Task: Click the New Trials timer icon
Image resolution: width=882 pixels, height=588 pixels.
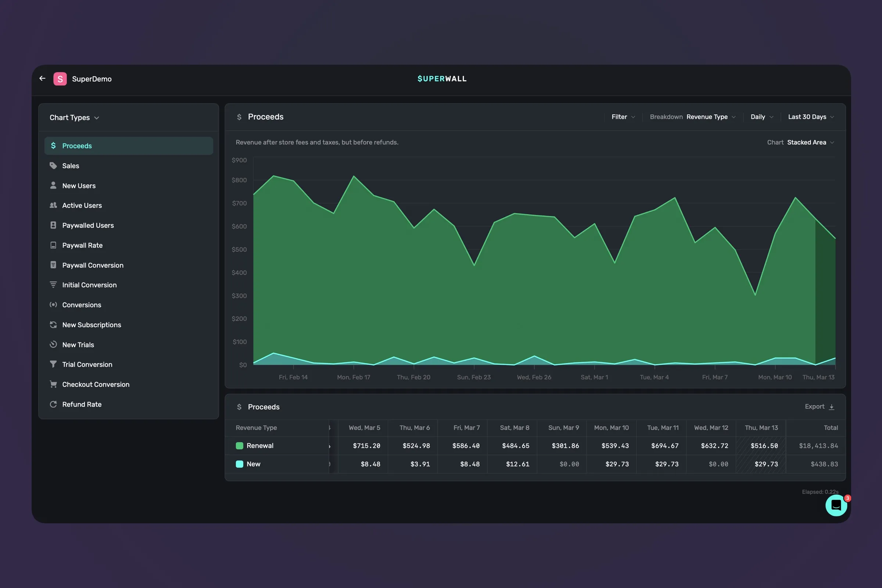Action: (x=53, y=344)
